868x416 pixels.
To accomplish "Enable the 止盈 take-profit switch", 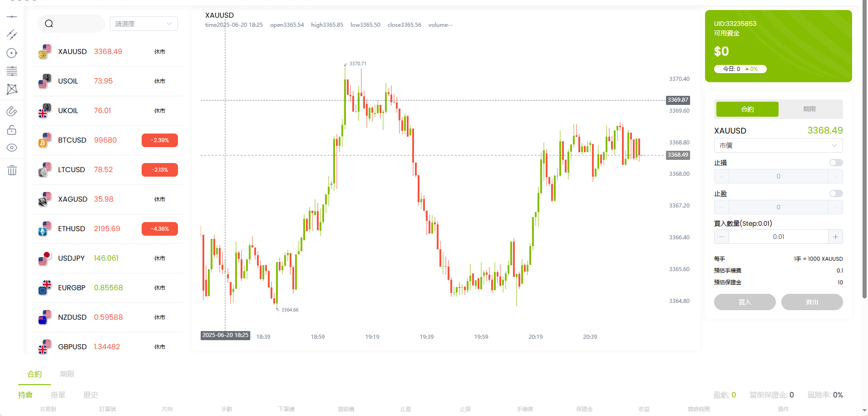I will click(x=835, y=193).
